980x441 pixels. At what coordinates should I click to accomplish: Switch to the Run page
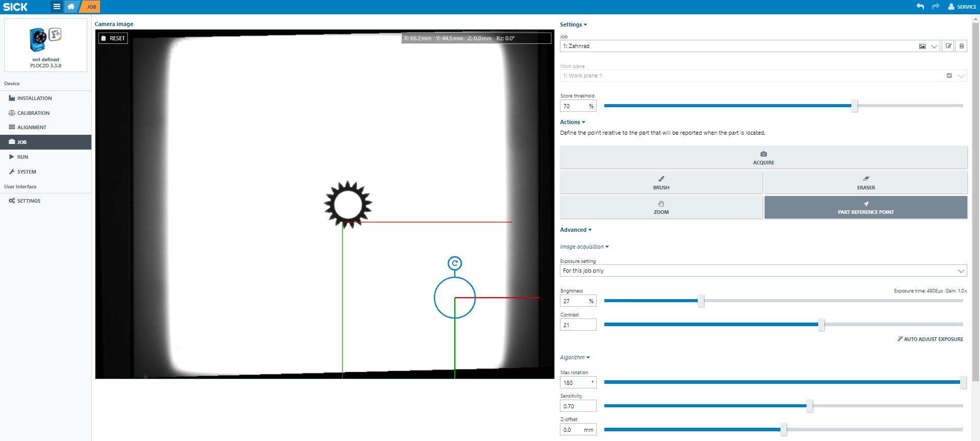pyautogui.click(x=22, y=157)
